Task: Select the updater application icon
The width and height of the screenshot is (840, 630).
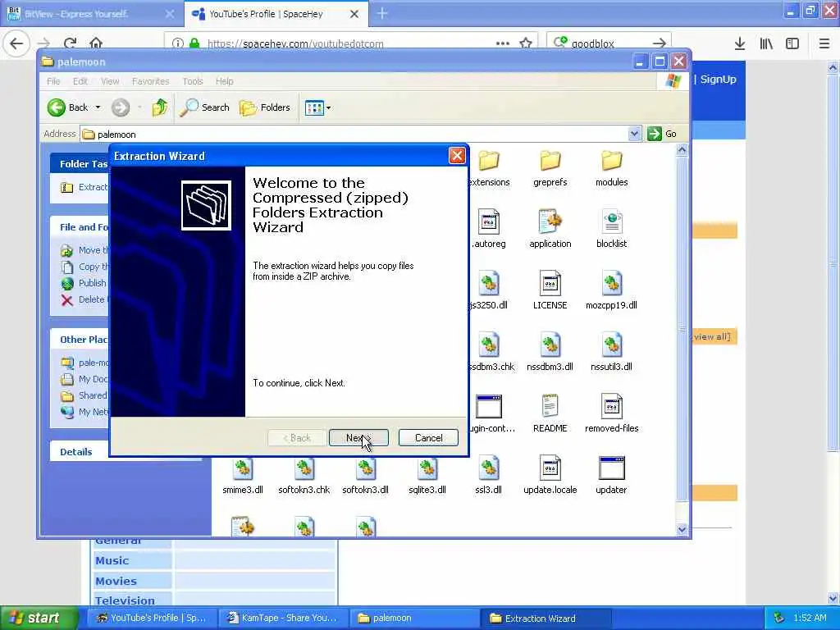Action: [611, 468]
